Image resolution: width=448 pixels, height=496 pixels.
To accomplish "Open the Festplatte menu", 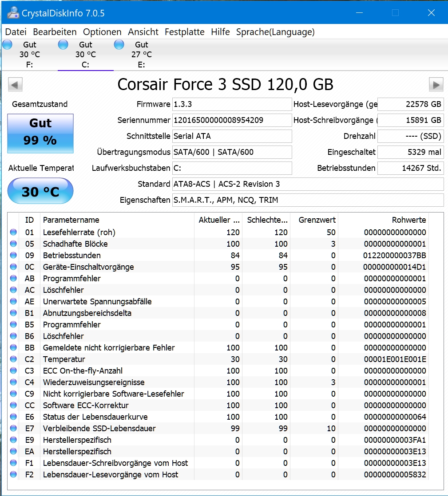I will [x=185, y=32].
